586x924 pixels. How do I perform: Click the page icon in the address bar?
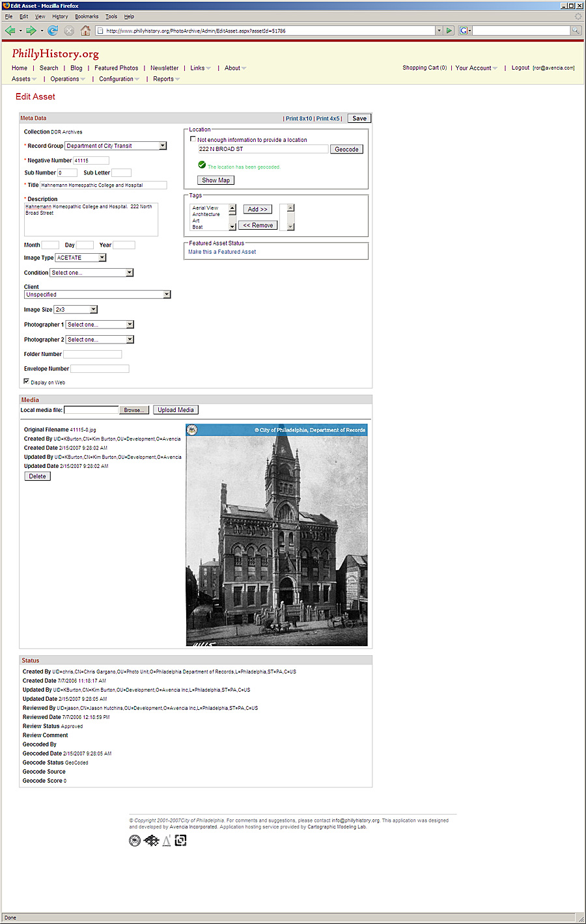tap(100, 31)
